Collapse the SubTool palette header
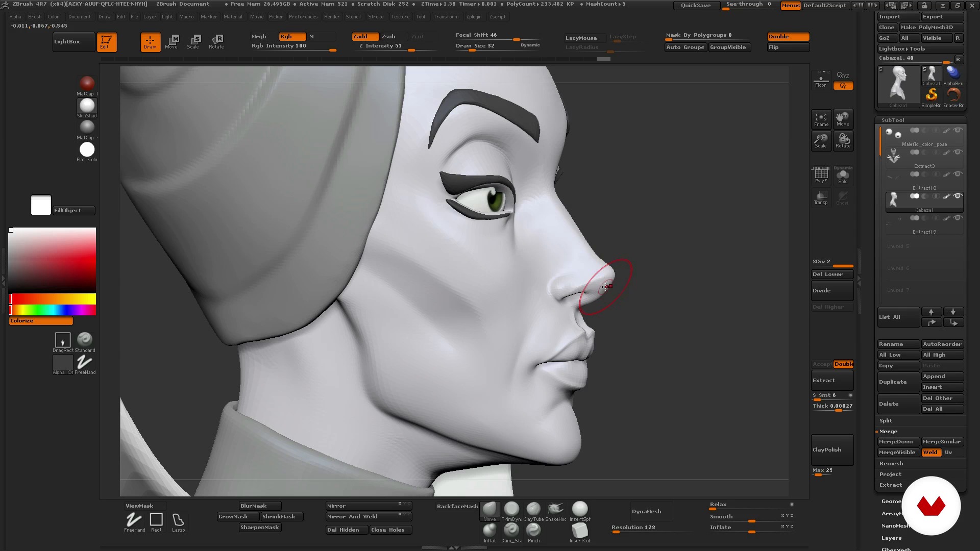 pos(893,120)
